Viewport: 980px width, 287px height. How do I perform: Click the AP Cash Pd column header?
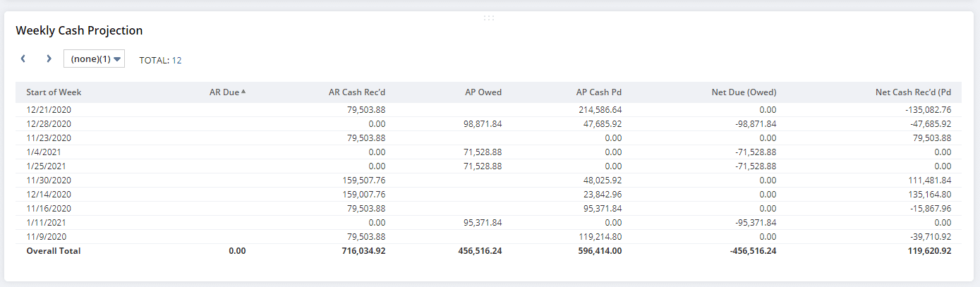click(x=598, y=92)
